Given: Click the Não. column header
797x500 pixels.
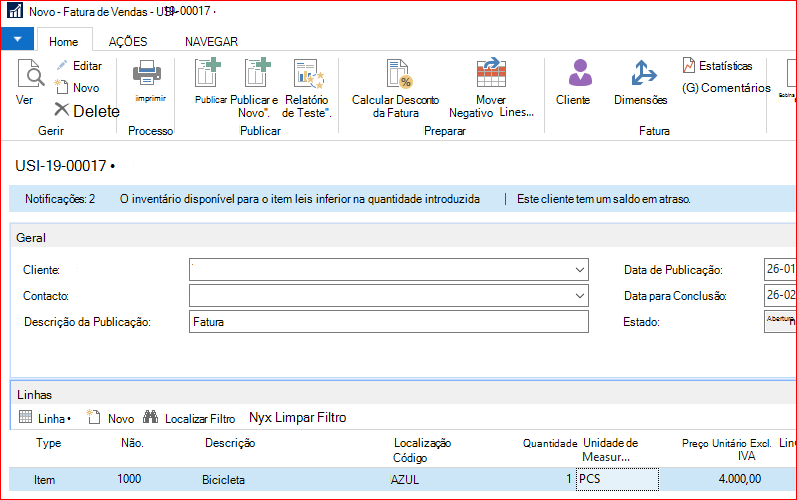Looking at the screenshot, I should [132, 443].
